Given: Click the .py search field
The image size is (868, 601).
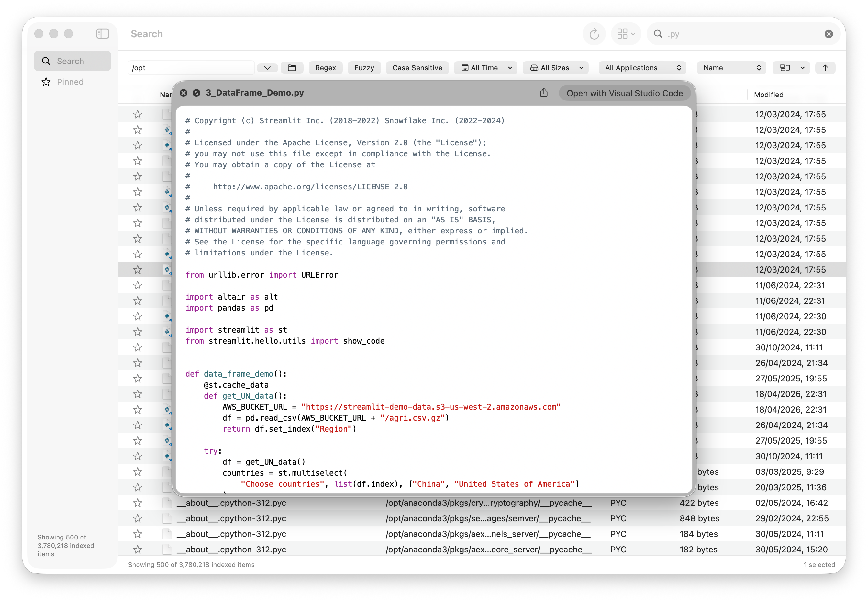Looking at the screenshot, I should click(743, 34).
